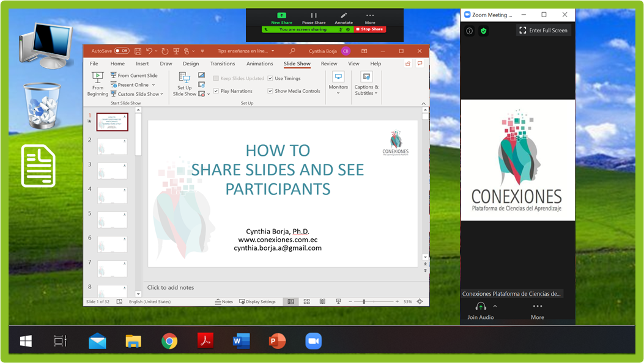Viewport: 644px width, 363px height.
Task: Open Display Settings in status bar
Action: [257, 301]
